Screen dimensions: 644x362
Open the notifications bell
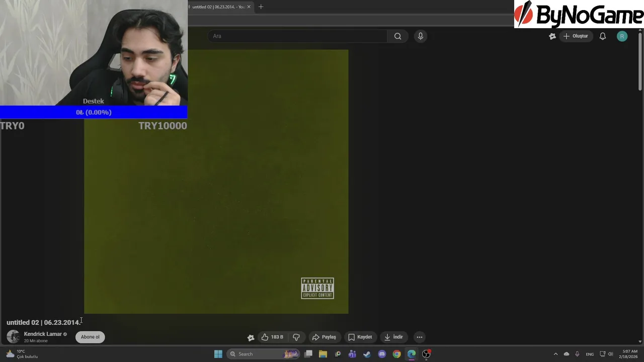[x=603, y=36]
